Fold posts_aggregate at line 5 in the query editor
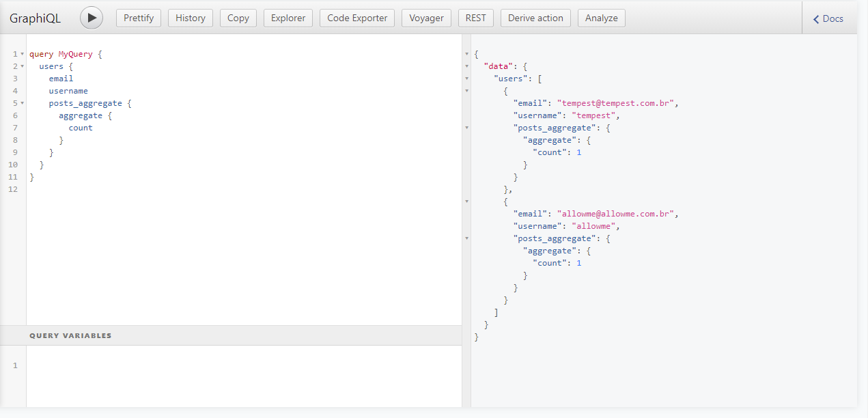This screenshot has width=868, height=418. [x=23, y=103]
